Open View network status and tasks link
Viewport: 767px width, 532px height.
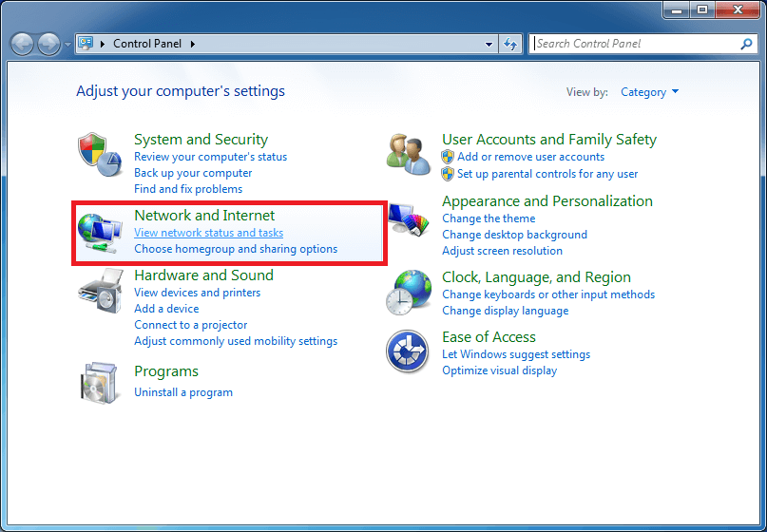[209, 233]
